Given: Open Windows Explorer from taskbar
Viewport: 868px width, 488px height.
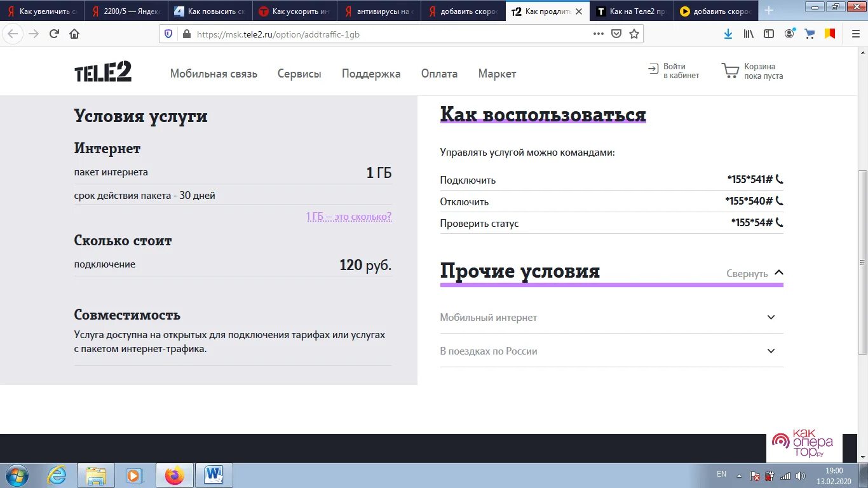Looking at the screenshot, I should click(96, 475).
